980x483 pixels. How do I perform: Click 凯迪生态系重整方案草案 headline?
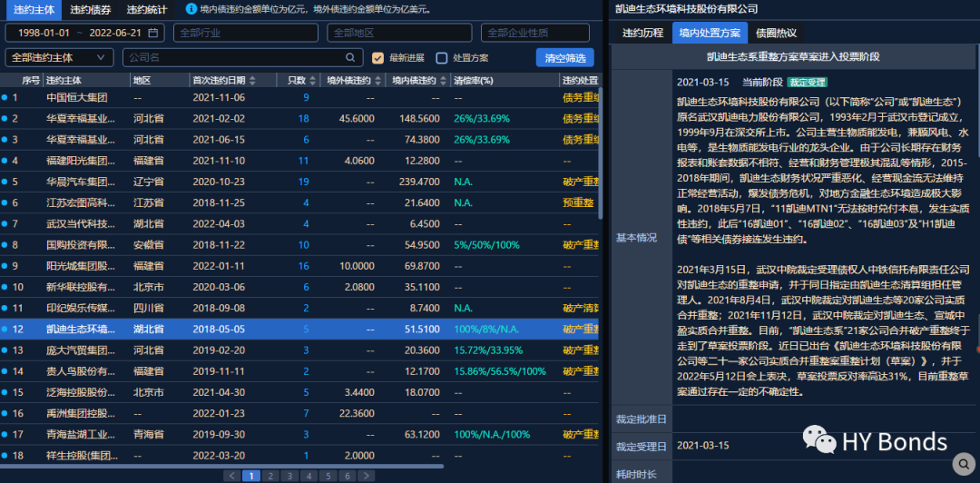[x=793, y=57]
